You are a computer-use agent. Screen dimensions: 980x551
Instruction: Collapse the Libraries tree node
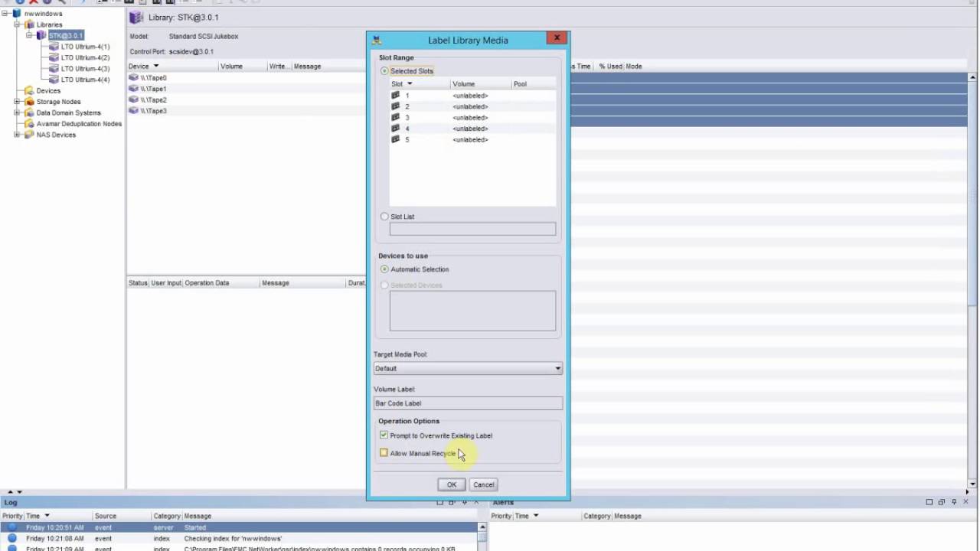(18, 24)
